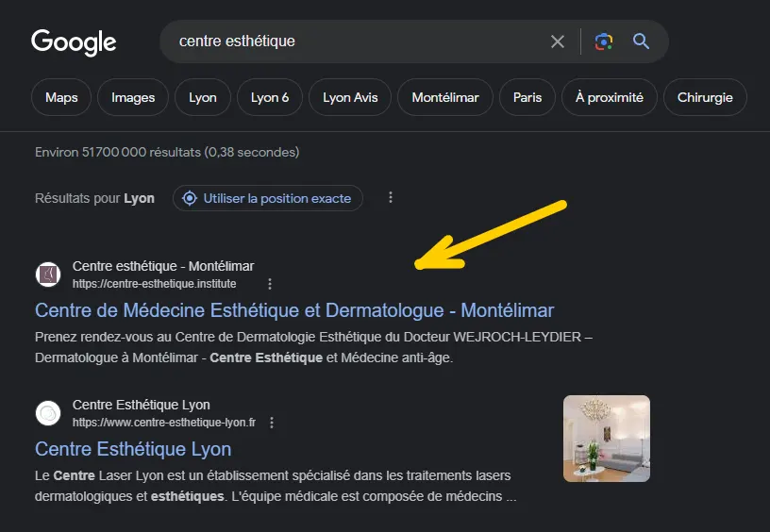This screenshot has width=770, height=532.
Task: Select the Lyon 6 filter chip
Action: coord(270,97)
